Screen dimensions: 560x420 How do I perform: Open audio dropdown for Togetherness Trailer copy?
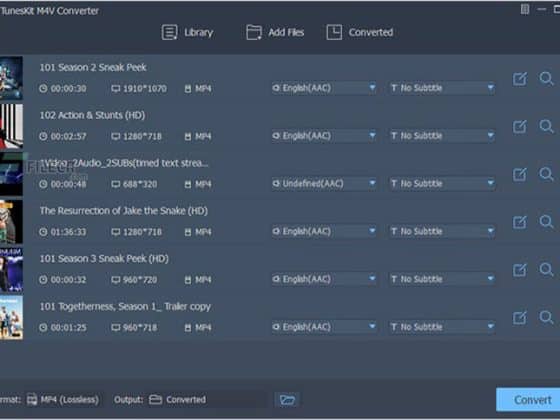click(324, 327)
